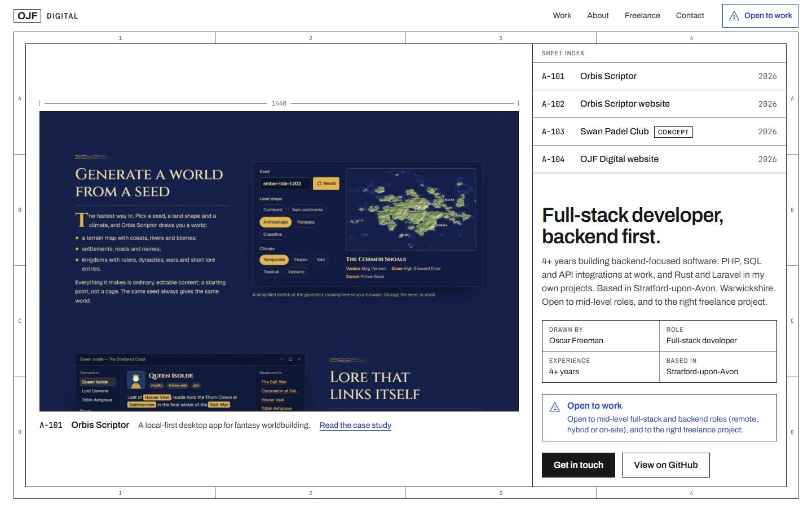Image resolution: width=812 pixels, height=508 pixels.
Task: Click the name Oscar Freeman
Action: point(576,340)
